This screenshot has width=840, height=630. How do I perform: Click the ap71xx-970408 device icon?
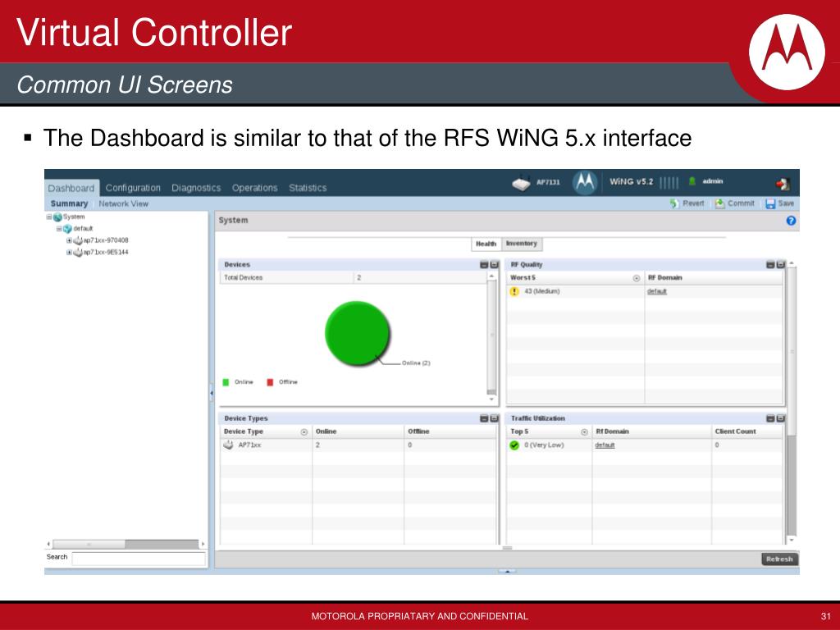tap(78, 240)
